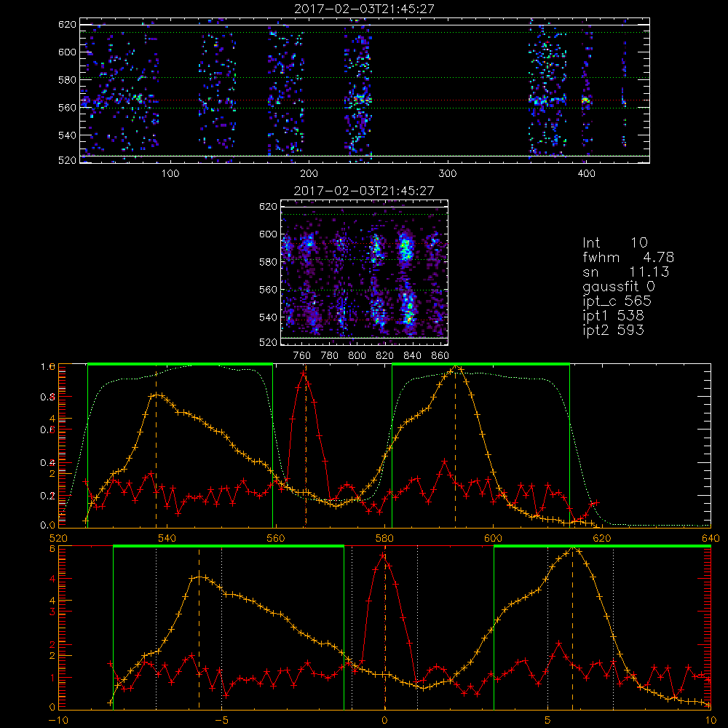Click the middle image title 2017-02-03T21:45:27
Viewport: 728px width, 728px height.
click(364, 191)
